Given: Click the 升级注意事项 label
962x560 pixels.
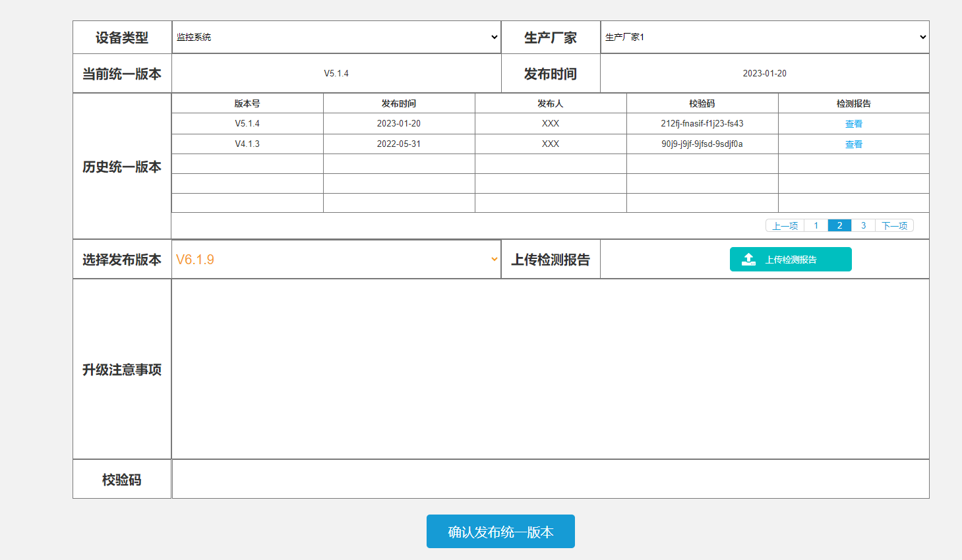Looking at the screenshot, I should tap(122, 370).
